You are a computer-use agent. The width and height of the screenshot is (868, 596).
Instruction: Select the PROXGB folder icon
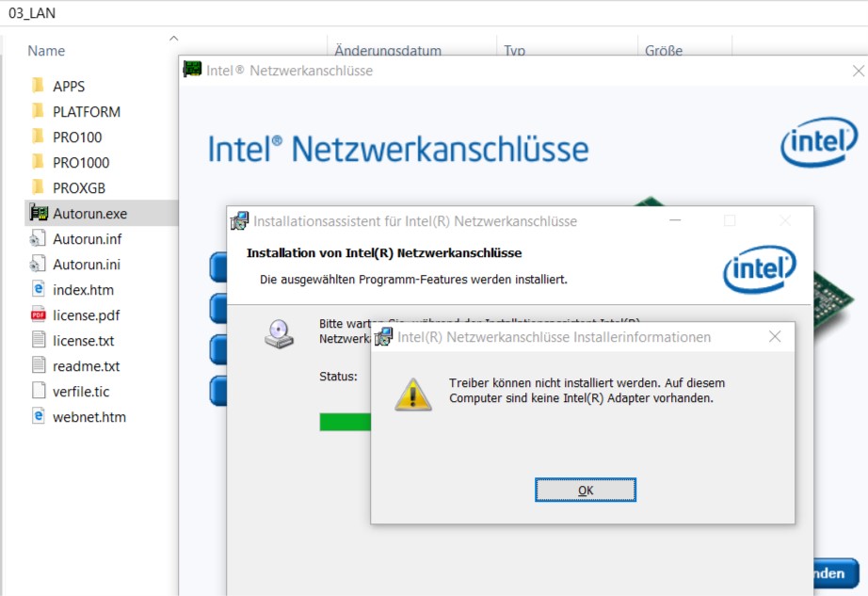(39, 187)
